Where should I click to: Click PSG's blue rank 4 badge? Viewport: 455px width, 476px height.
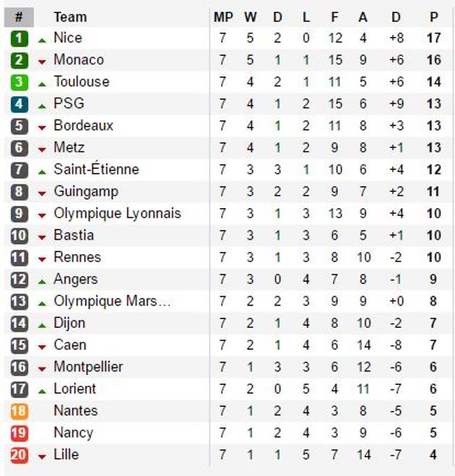pyautogui.click(x=19, y=104)
